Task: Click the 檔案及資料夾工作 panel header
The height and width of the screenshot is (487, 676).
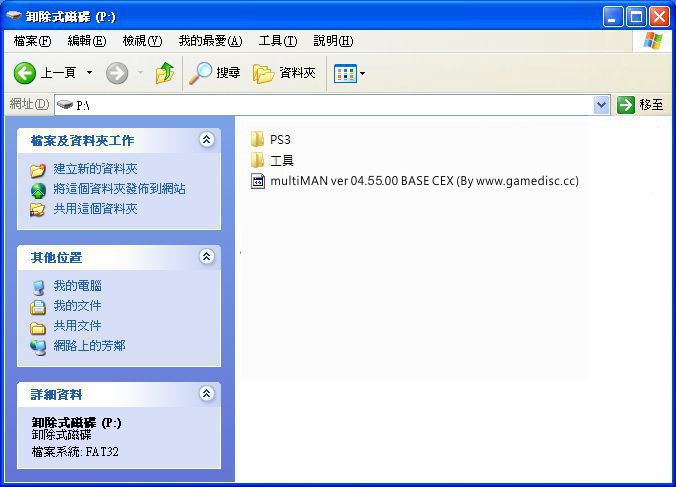Action: (x=119, y=140)
